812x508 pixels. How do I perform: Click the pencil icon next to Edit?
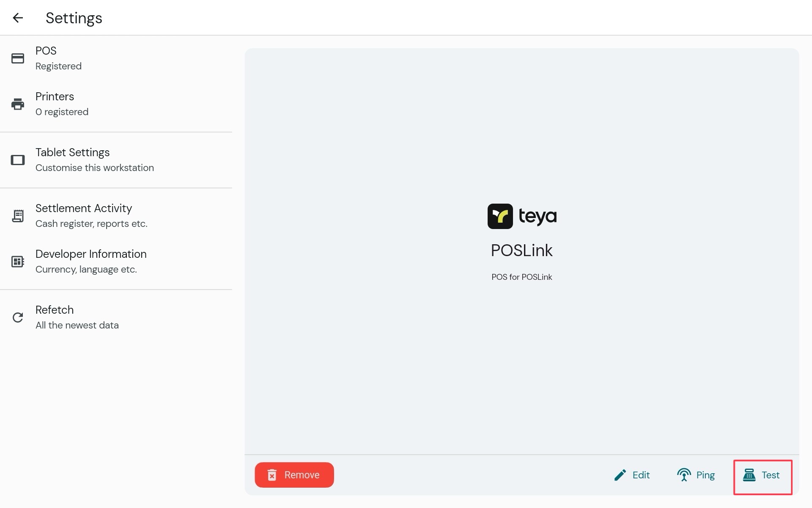click(620, 475)
